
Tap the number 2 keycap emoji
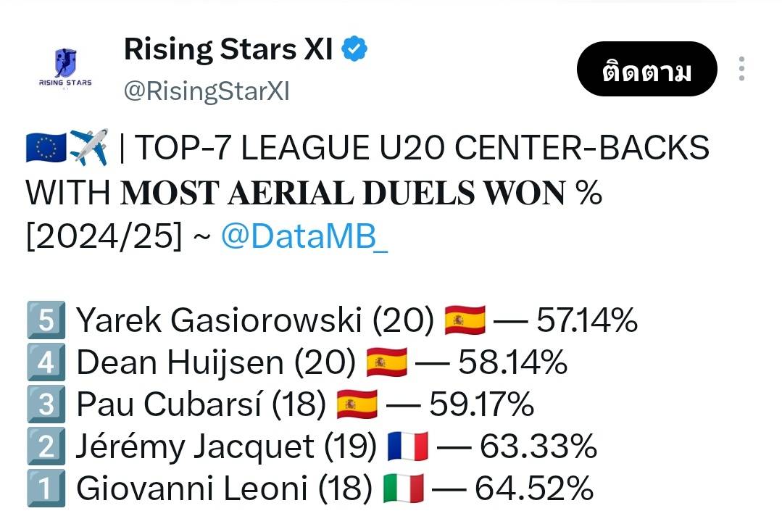(x=46, y=446)
